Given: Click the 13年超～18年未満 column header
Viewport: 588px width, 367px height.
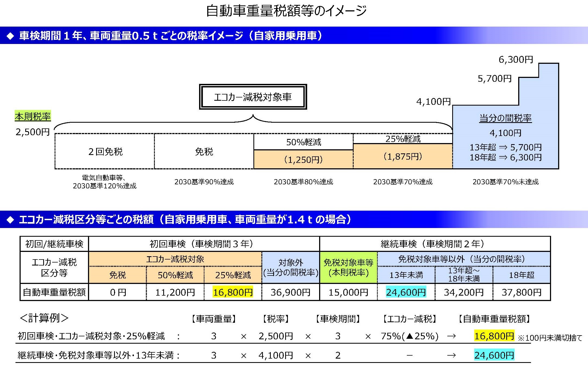Looking at the screenshot, I should point(464,275).
